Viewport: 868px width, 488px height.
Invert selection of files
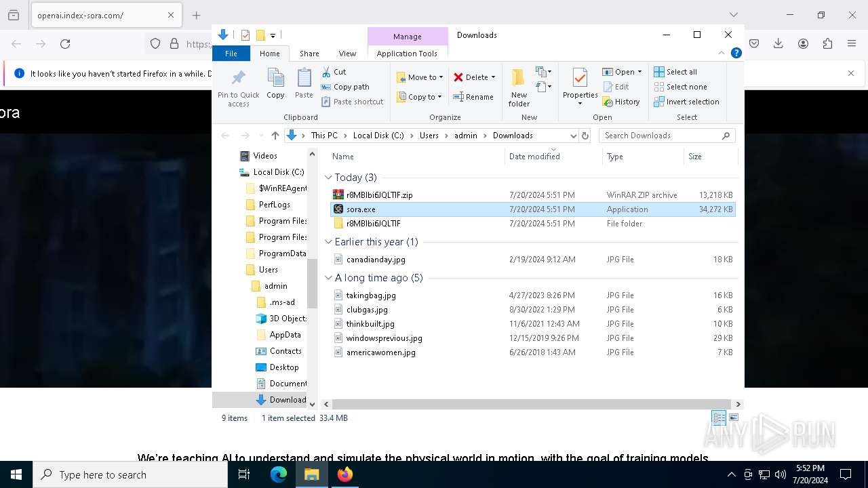tap(686, 102)
